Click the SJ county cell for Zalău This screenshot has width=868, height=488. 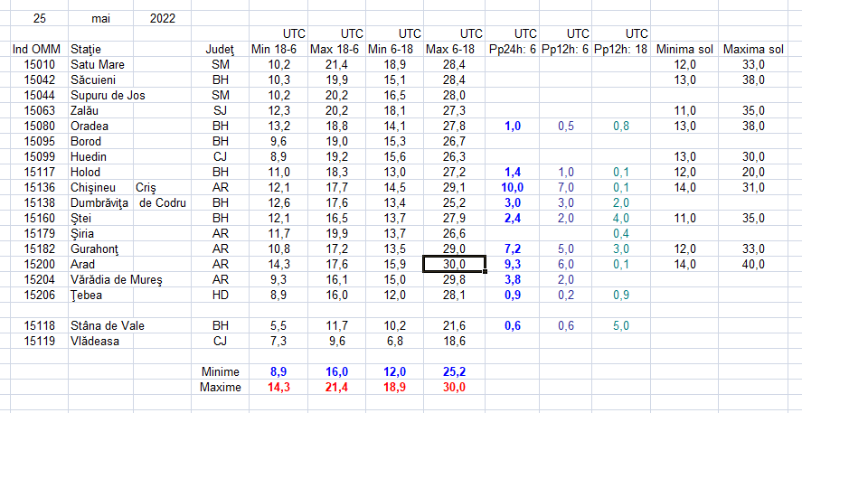pos(220,111)
